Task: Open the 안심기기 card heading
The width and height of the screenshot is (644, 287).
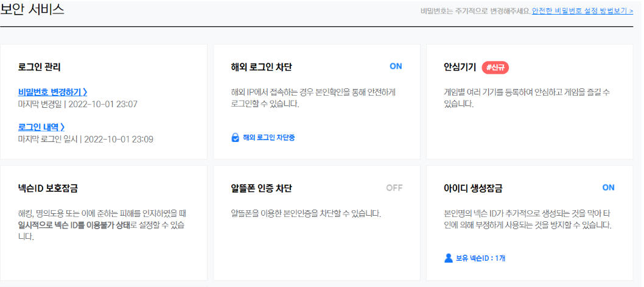Action: pyautogui.click(x=460, y=68)
